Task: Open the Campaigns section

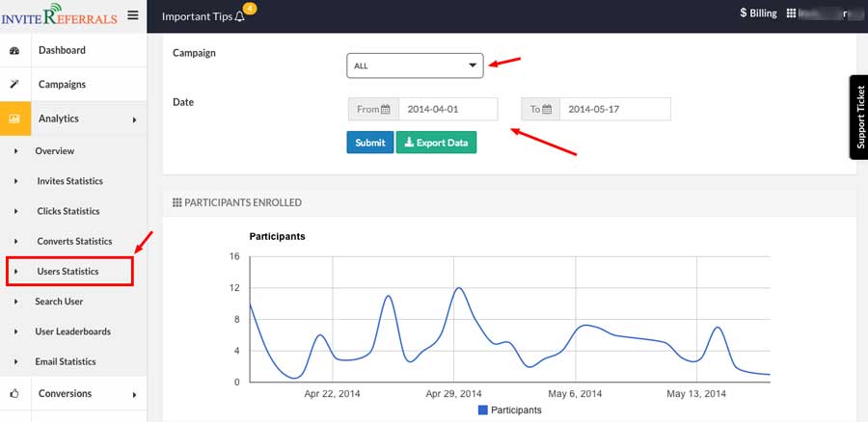Action: pyautogui.click(x=62, y=85)
